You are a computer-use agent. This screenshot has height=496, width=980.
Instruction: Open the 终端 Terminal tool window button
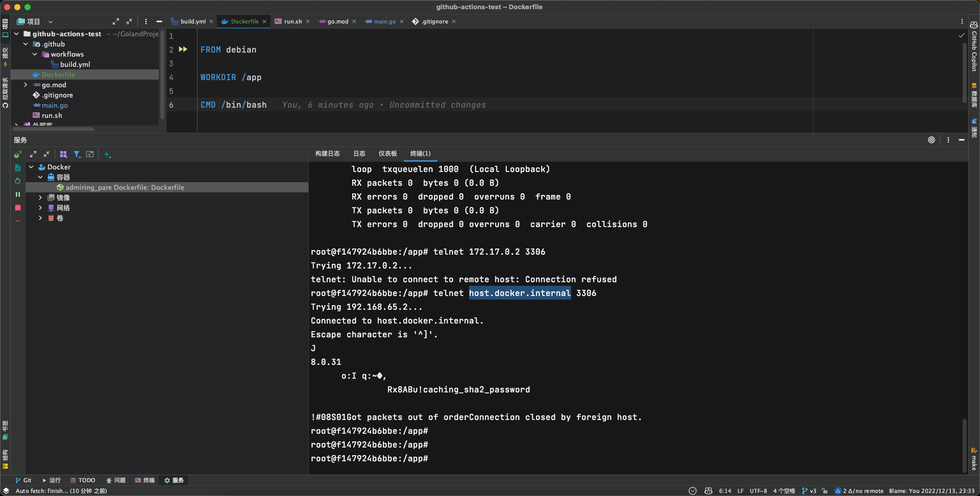pyautogui.click(x=145, y=480)
